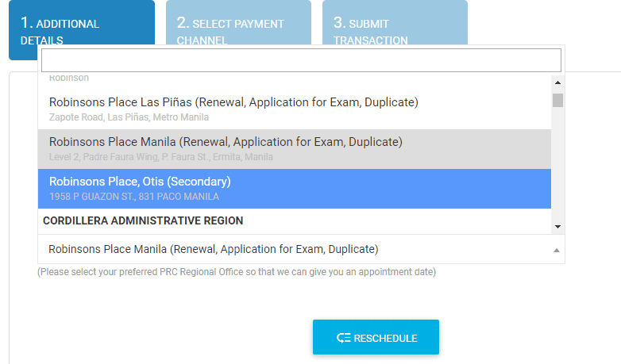Click the Zapote Road address line
Viewport: 621px width, 364px height.
(x=129, y=117)
